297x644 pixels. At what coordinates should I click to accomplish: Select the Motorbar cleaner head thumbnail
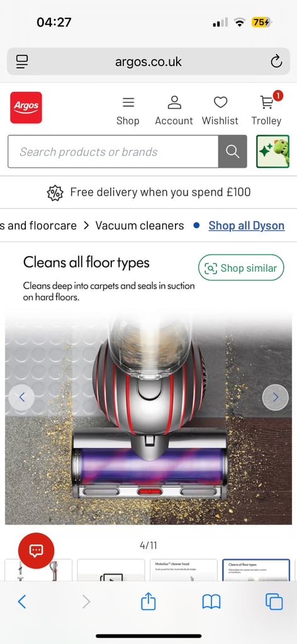[x=183, y=570]
